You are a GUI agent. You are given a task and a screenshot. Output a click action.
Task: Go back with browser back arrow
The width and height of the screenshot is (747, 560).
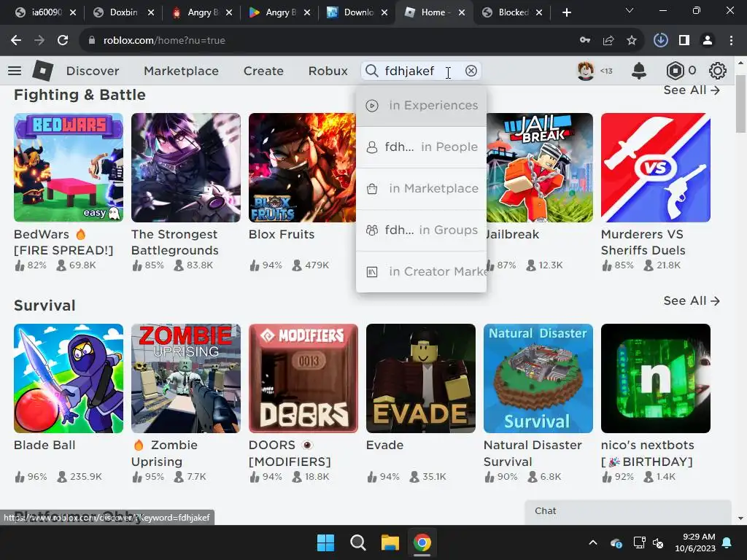click(16, 41)
